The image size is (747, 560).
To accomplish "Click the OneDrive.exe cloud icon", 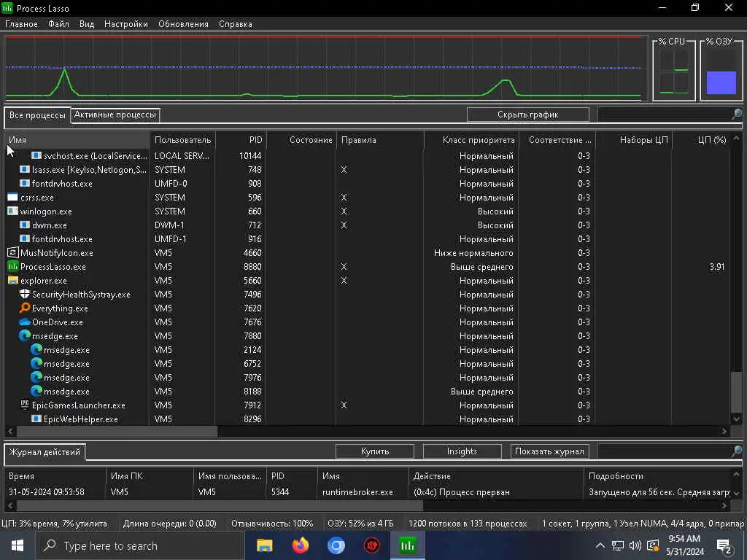I will [x=25, y=322].
